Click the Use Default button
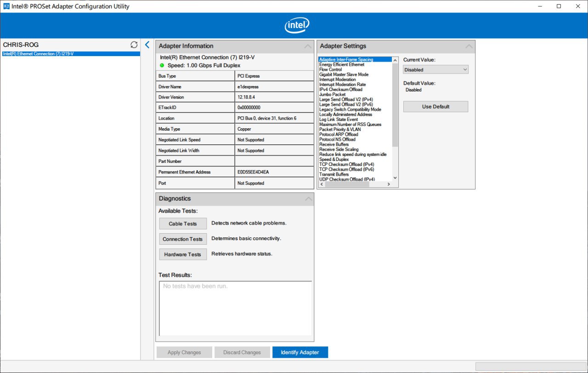588x373 pixels. coord(435,107)
